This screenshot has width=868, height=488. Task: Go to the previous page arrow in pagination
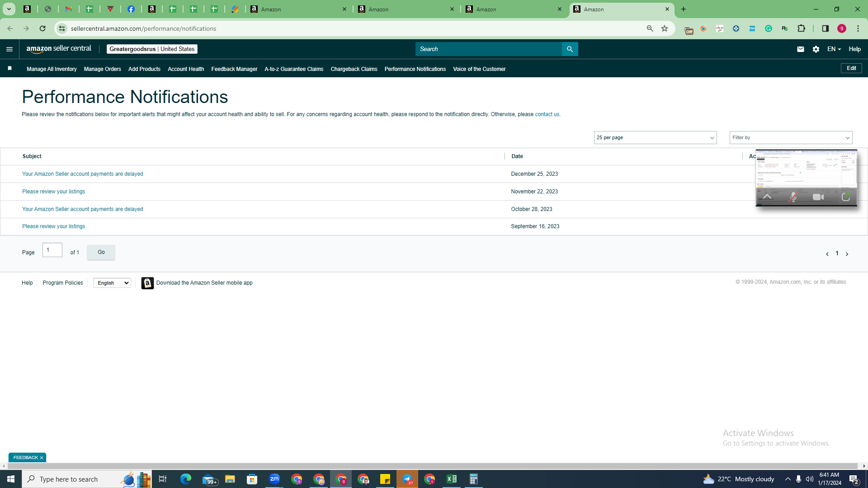tap(827, 254)
